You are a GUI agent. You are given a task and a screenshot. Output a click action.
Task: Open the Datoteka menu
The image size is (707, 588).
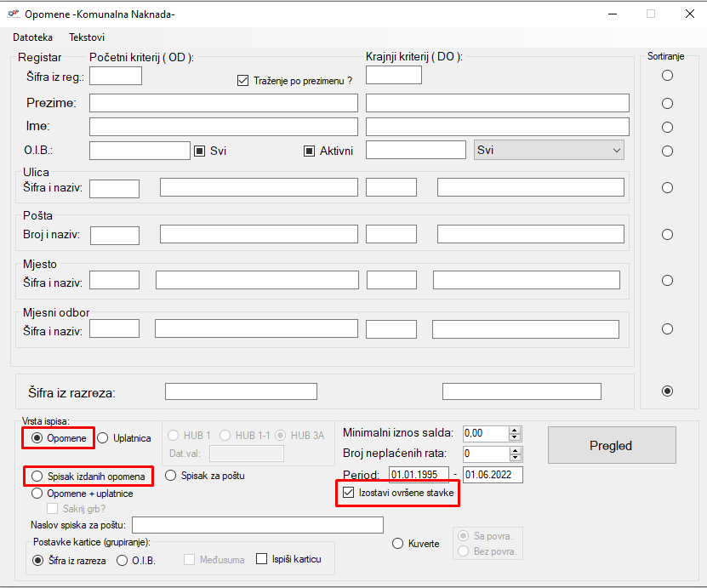(32, 37)
